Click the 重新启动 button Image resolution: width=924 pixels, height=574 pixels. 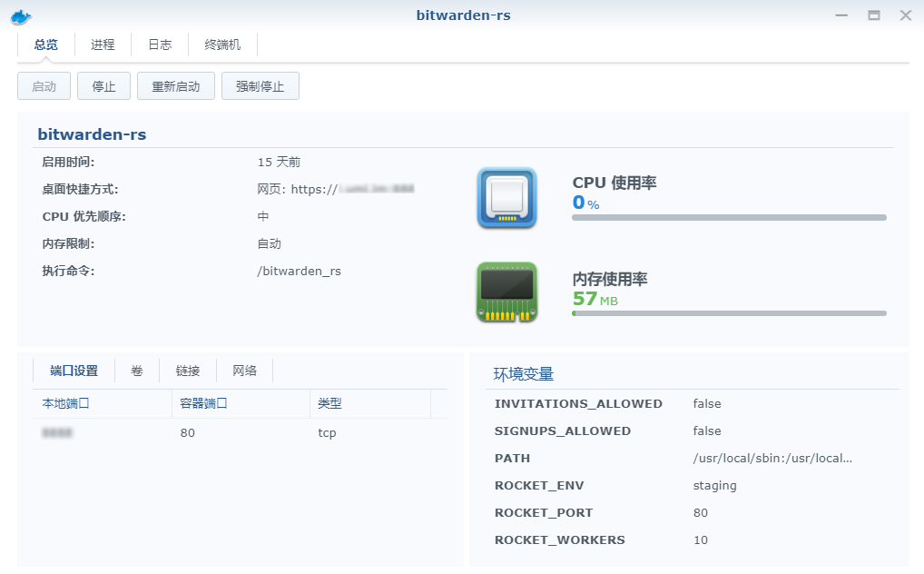(x=176, y=86)
